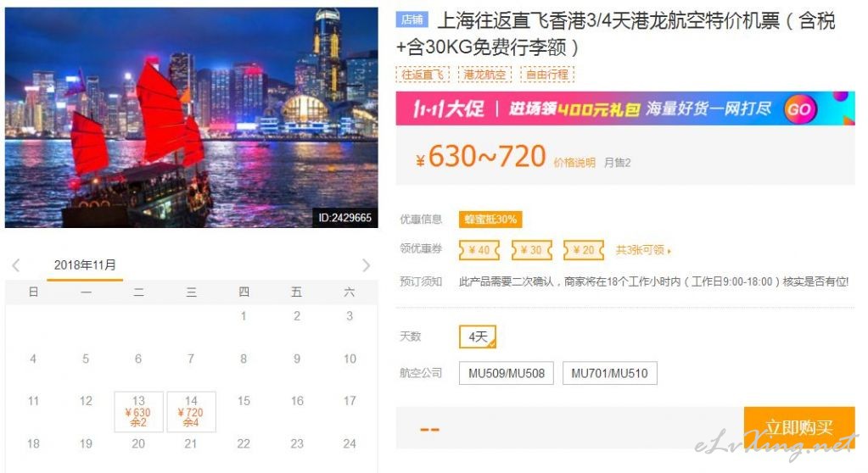Go to next month in calendar
The width and height of the screenshot is (868, 473).
click(366, 265)
